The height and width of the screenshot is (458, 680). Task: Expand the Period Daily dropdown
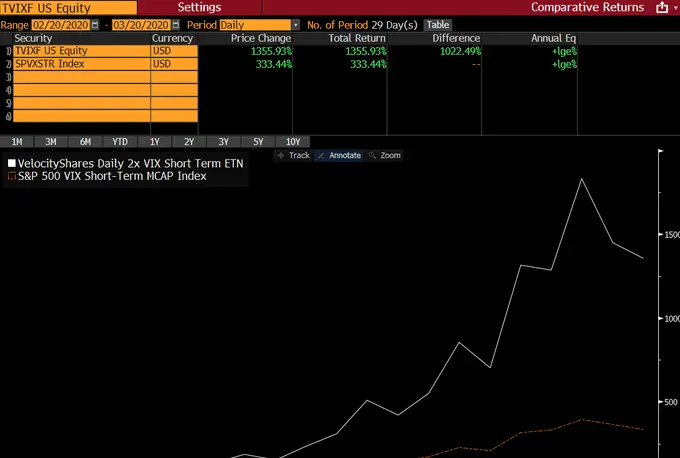(295, 24)
